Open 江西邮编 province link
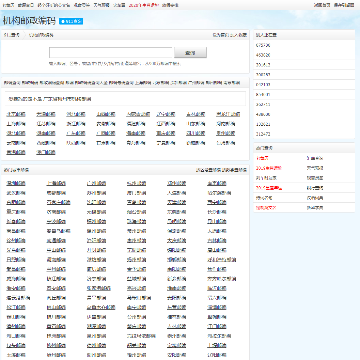This screenshot has width=360, height=360. point(166,124)
